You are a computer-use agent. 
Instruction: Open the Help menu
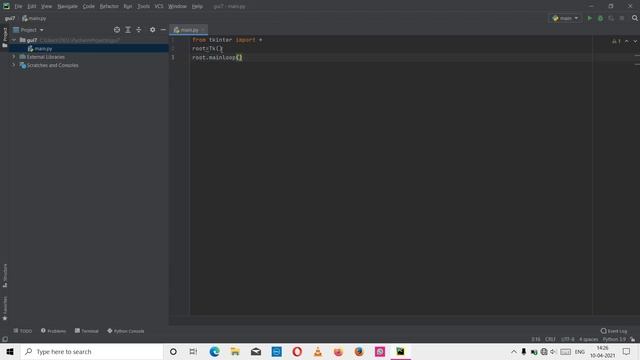(x=197, y=7)
